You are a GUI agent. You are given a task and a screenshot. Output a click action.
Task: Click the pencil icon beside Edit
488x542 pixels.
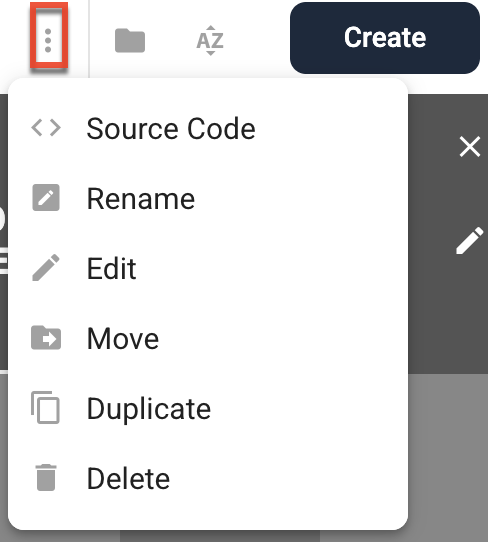46,268
